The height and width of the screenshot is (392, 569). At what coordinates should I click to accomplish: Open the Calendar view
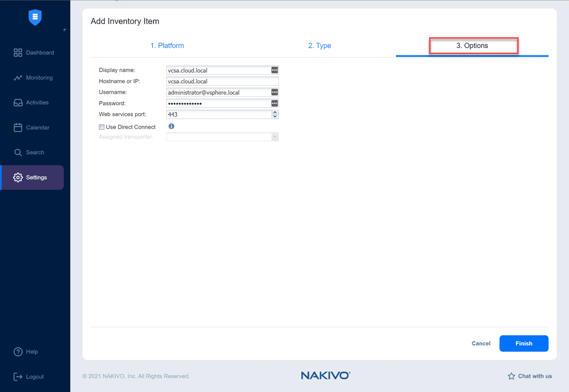[x=35, y=127]
